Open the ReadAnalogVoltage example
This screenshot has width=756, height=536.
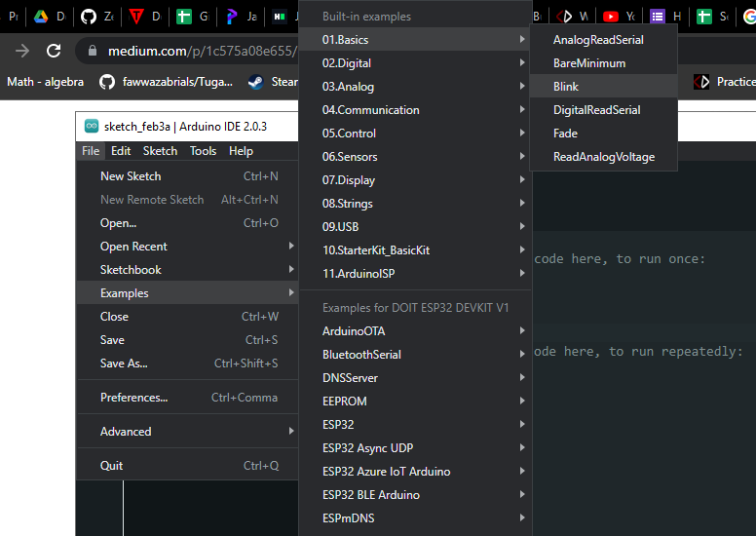pos(604,157)
